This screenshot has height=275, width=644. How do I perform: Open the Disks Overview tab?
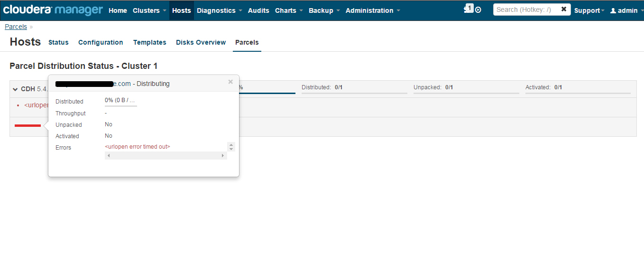201,42
